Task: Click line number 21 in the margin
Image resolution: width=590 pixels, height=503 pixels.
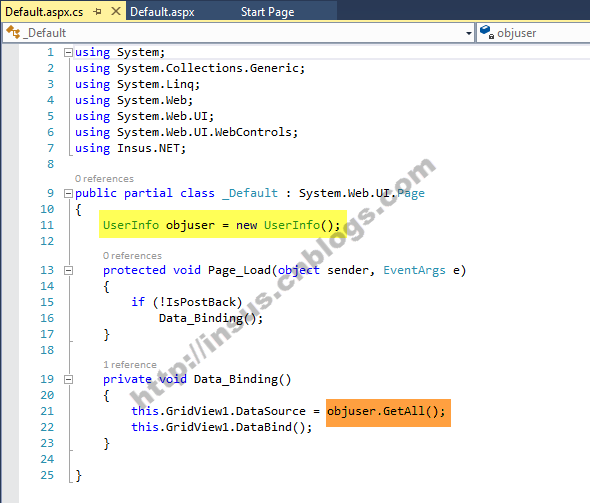Action: (47, 411)
